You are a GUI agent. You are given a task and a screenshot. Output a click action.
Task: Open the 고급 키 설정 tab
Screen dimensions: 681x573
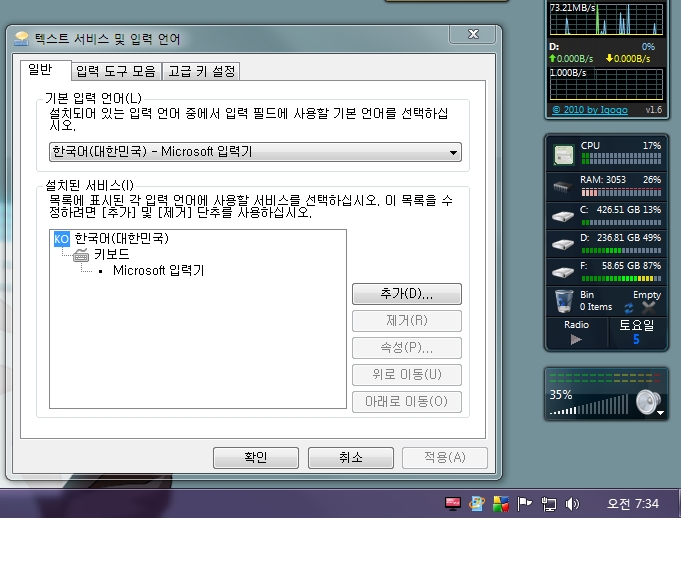(201, 71)
